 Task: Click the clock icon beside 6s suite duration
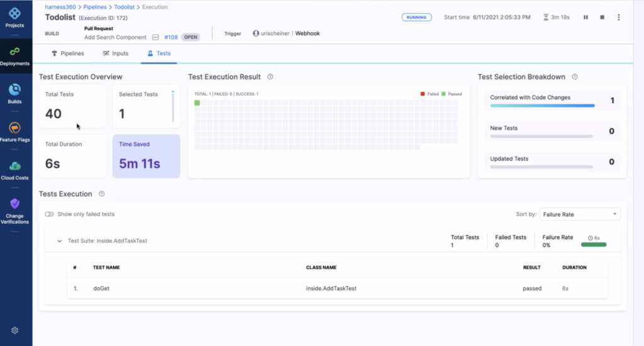click(590, 238)
